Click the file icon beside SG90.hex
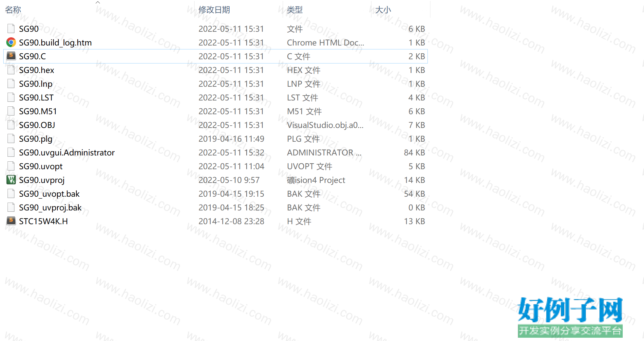 11,70
